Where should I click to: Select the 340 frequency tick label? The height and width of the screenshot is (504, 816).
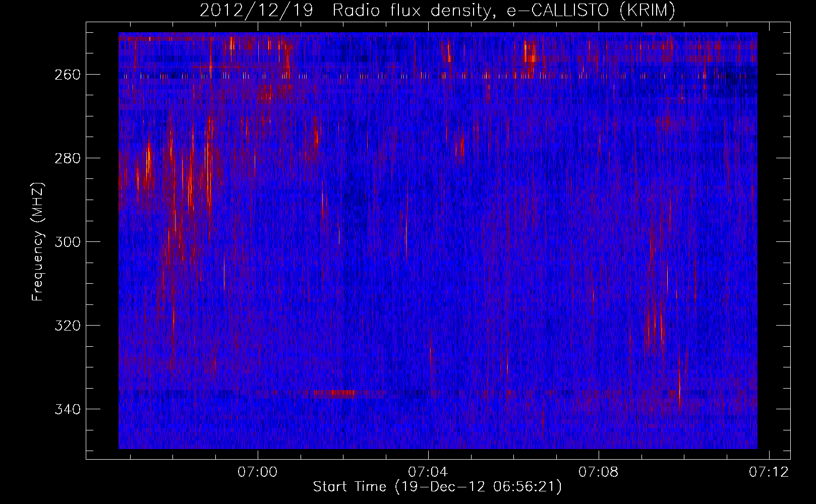coord(67,410)
